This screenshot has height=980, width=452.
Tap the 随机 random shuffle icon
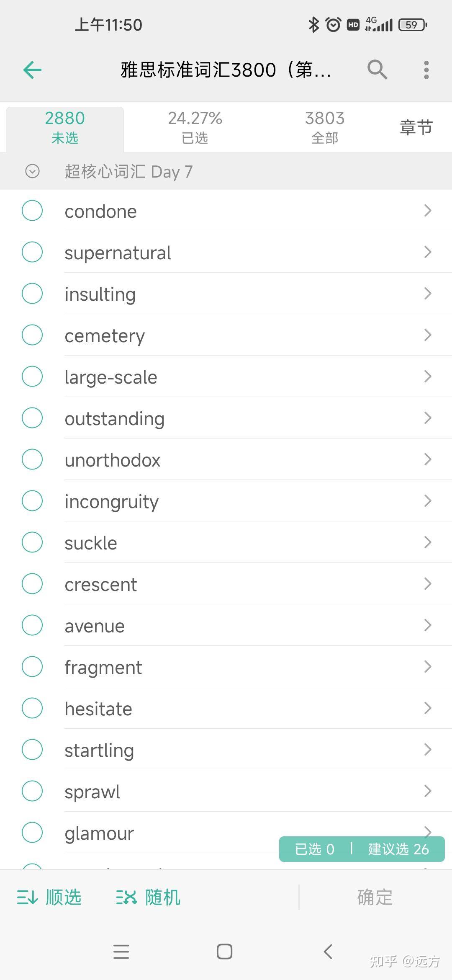pyautogui.click(x=126, y=897)
